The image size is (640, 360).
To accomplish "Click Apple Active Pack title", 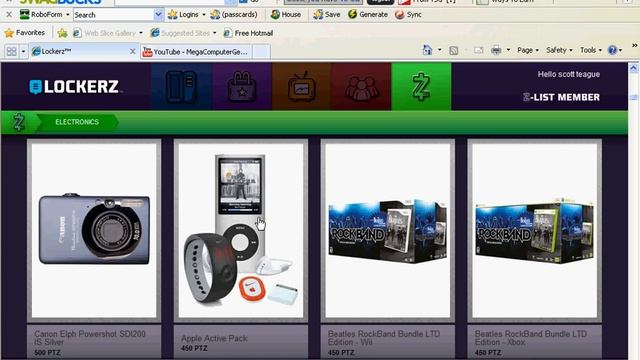I will point(214,338).
